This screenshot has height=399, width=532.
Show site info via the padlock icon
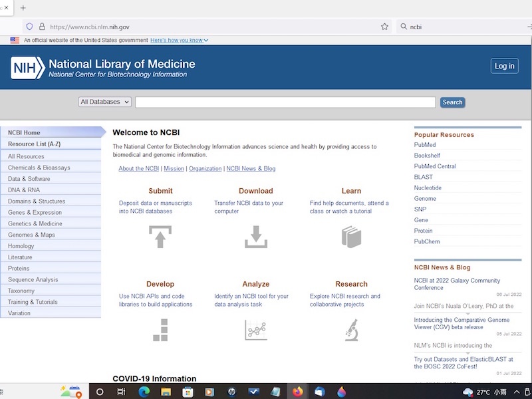pos(42,27)
